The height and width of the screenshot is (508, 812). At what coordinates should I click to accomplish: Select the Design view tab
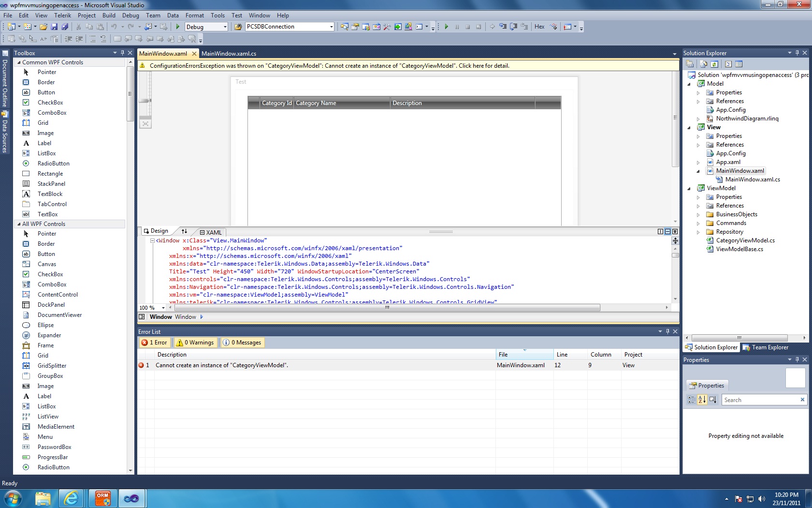click(x=156, y=231)
